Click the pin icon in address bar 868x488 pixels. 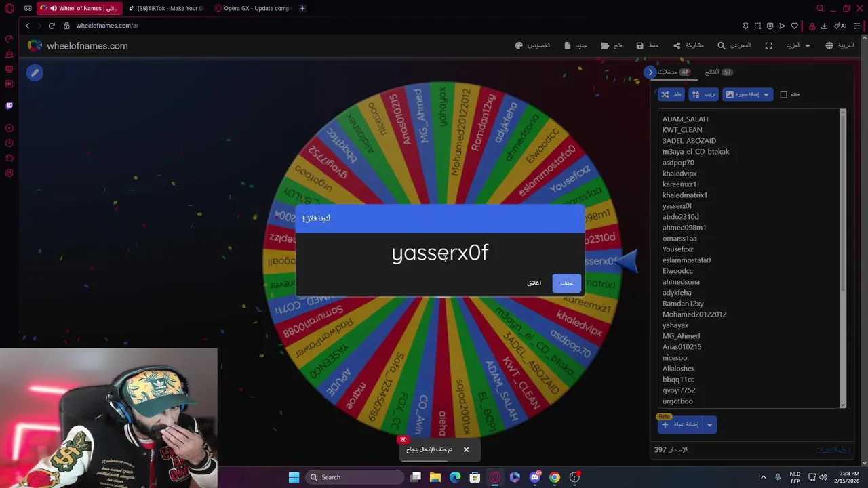pyautogui.click(x=745, y=26)
